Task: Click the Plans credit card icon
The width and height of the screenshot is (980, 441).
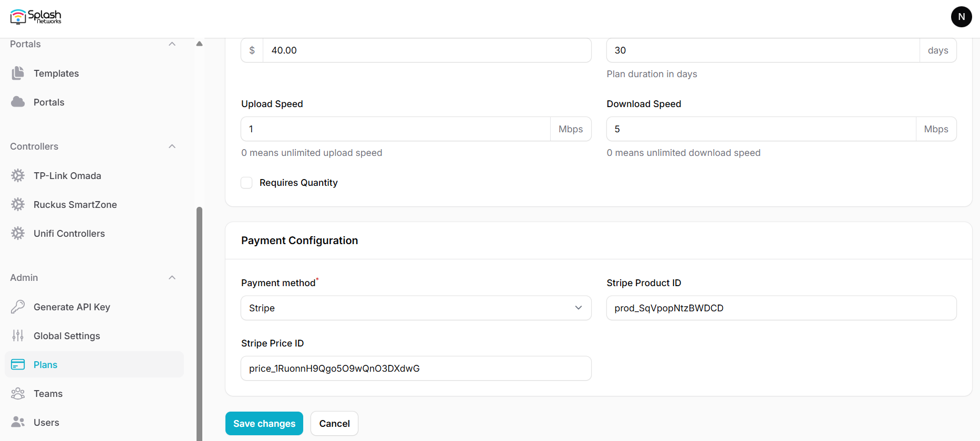Action: (18, 365)
